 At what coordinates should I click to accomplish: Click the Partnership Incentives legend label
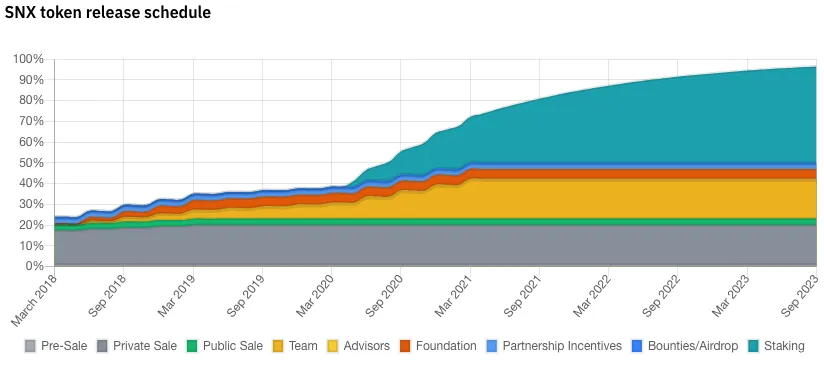tap(562, 346)
